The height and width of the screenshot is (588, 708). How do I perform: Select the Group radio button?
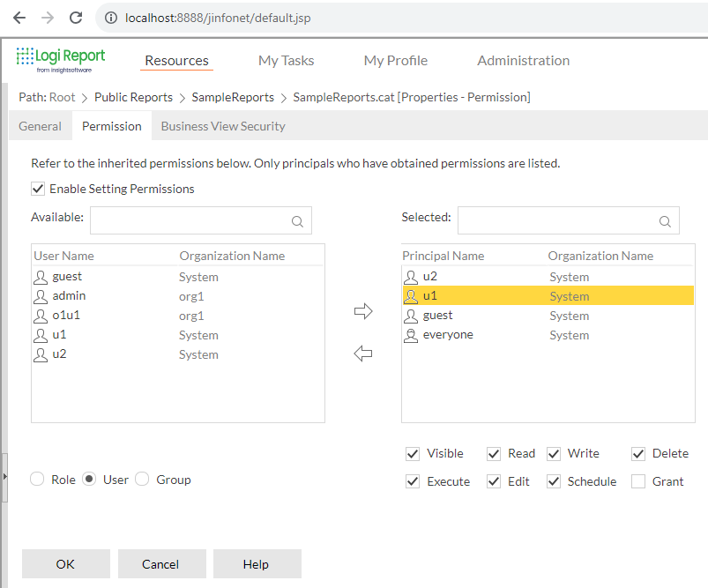tap(142, 479)
